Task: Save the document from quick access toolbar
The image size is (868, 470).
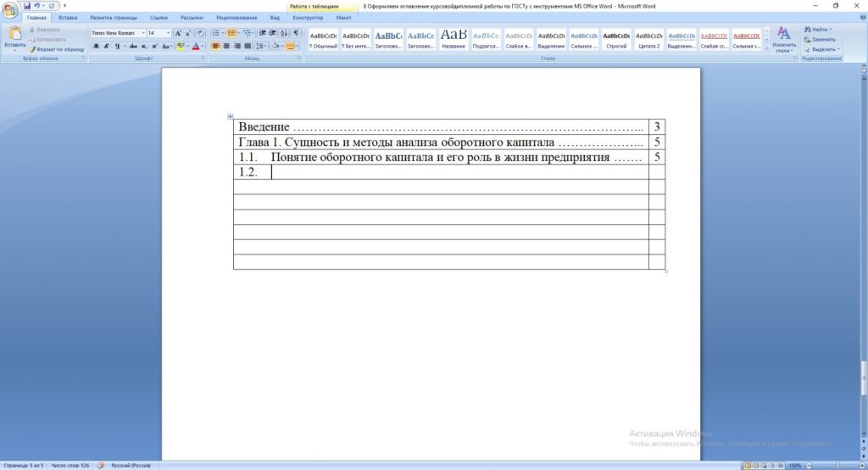Action: [27, 5]
